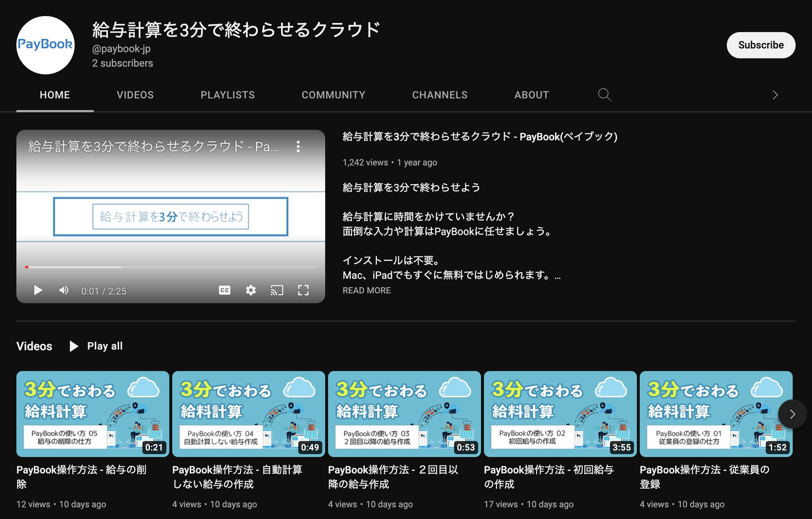Click the red played portion of progress bar
This screenshot has width=812, height=519.
(27, 267)
